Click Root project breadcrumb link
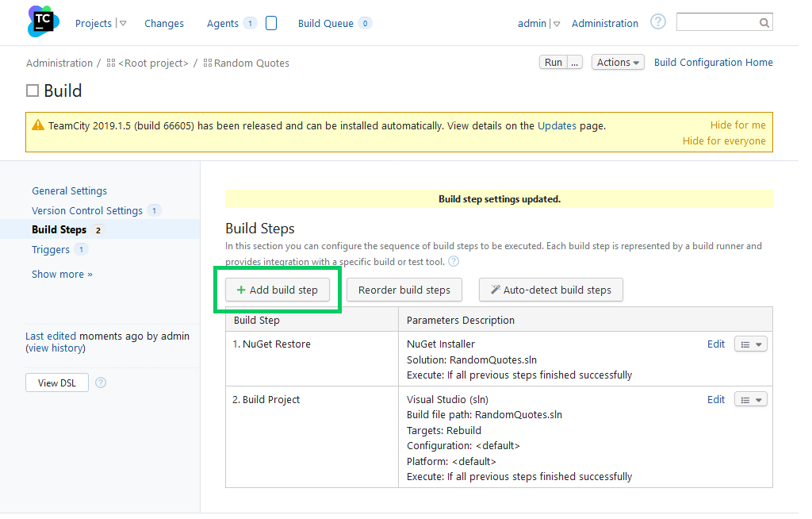The image size is (812, 519). click(153, 63)
